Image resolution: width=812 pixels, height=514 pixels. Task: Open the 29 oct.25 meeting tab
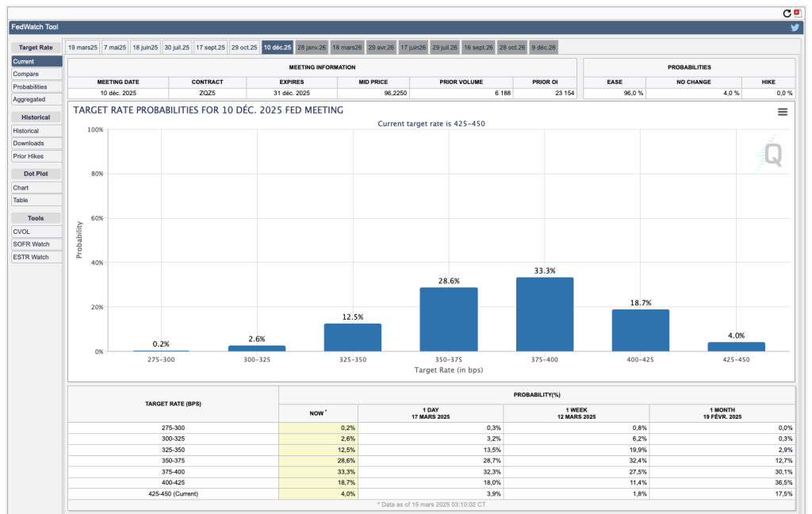coord(244,48)
